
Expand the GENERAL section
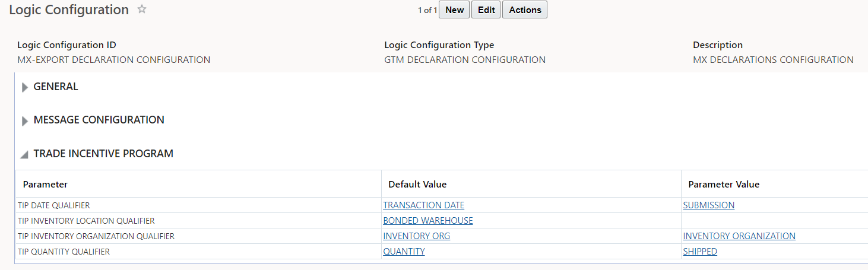pyautogui.click(x=25, y=87)
